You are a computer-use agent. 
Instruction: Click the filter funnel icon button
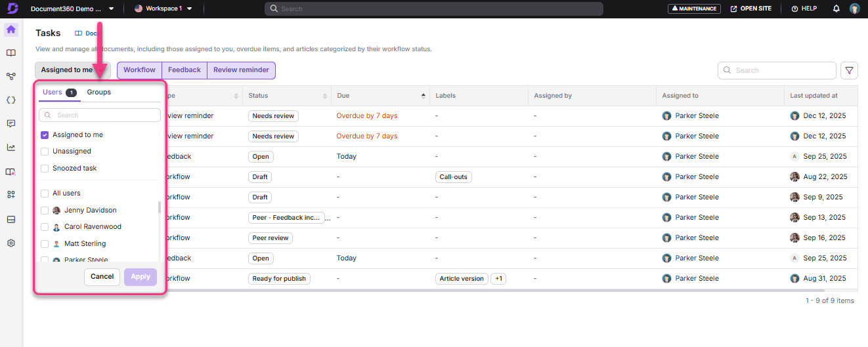pos(849,70)
